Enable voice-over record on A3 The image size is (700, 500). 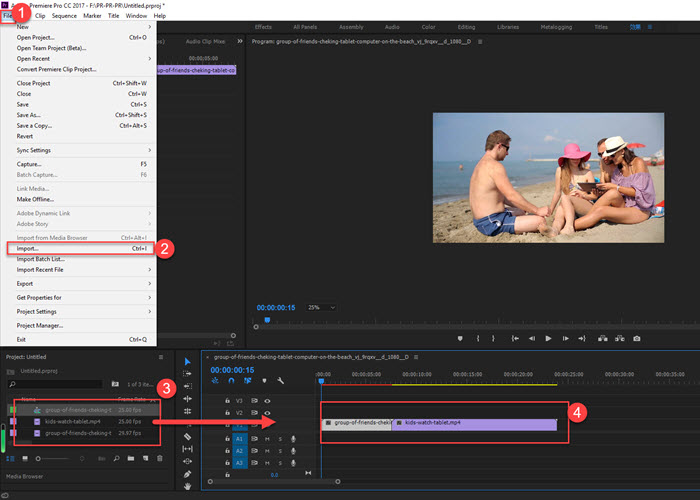293,463
